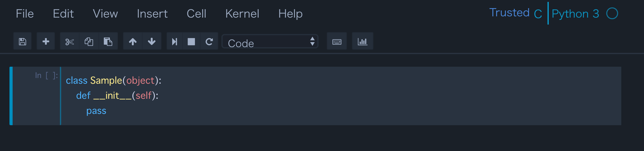Paste cells below icon
This screenshot has height=151, width=644.
pos(108,42)
